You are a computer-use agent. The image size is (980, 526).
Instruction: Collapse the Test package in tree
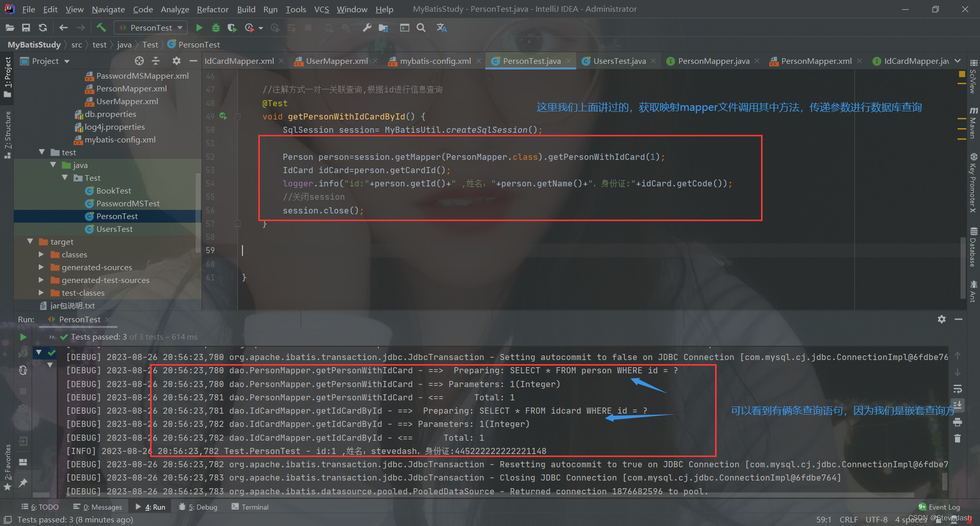[65, 178]
